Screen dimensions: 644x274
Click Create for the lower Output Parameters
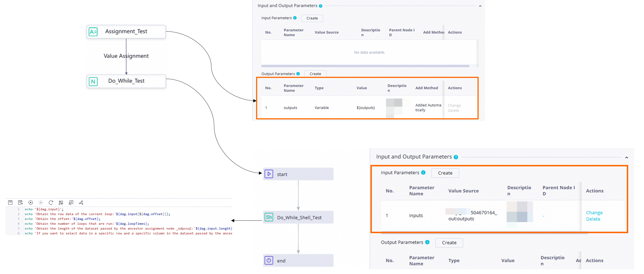pos(449,242)
